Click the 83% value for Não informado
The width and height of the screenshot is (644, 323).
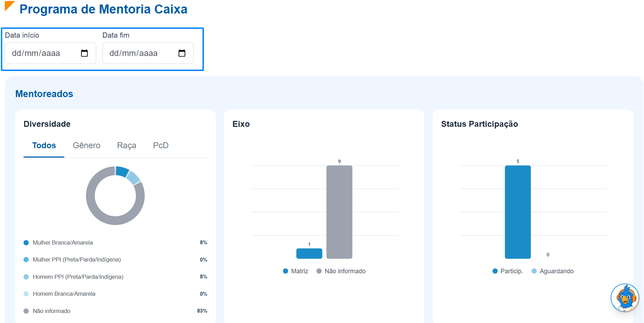(x=202, y=311)
